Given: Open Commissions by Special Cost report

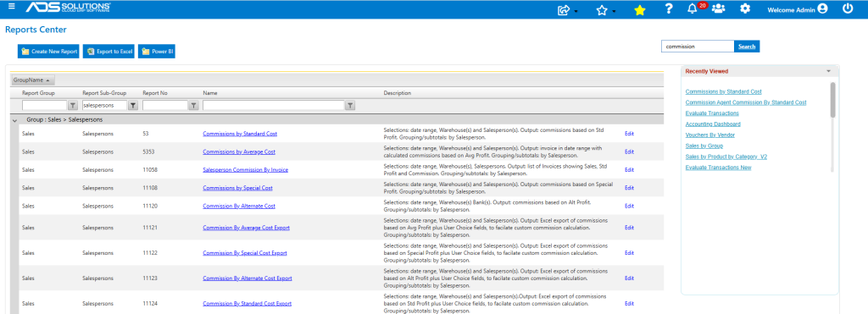Looking at the screenshot, I should [237, 188].
